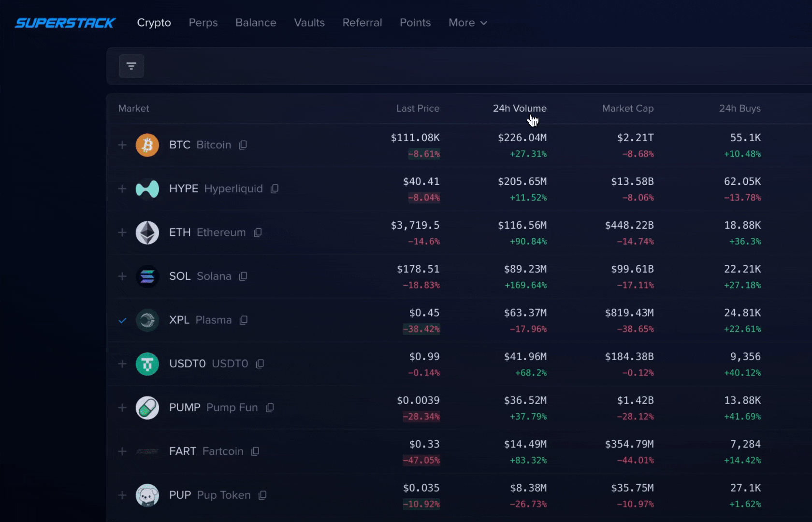The height and width of the screenshot is (522, 812).
Task: Click the Solana coin logo
Action: [x=147, y=276]
